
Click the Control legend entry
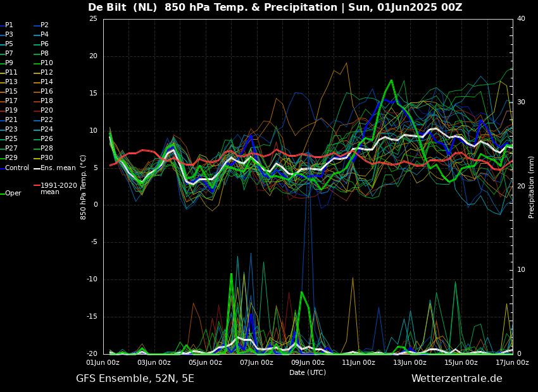pos(15,168)
